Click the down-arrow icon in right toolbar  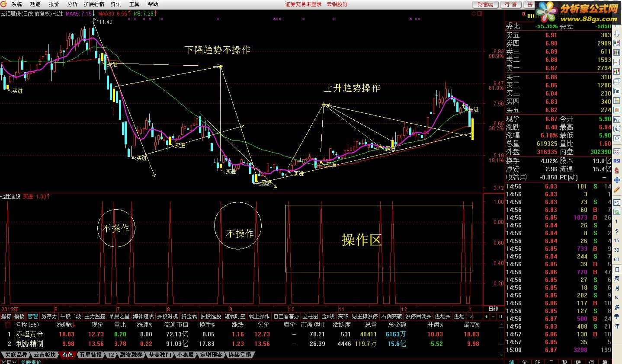pos(616,34)
